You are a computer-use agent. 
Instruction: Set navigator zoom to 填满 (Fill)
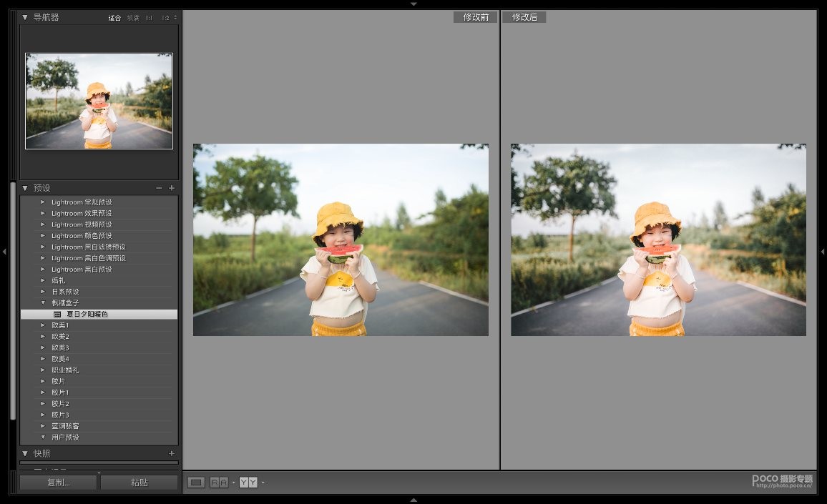click(133, 18)
